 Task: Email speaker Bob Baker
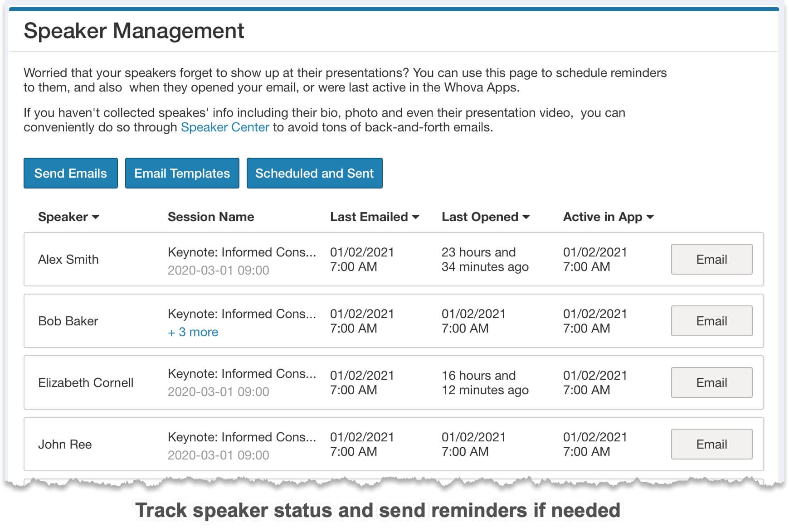pyautogui.click(x=711, y=321)
